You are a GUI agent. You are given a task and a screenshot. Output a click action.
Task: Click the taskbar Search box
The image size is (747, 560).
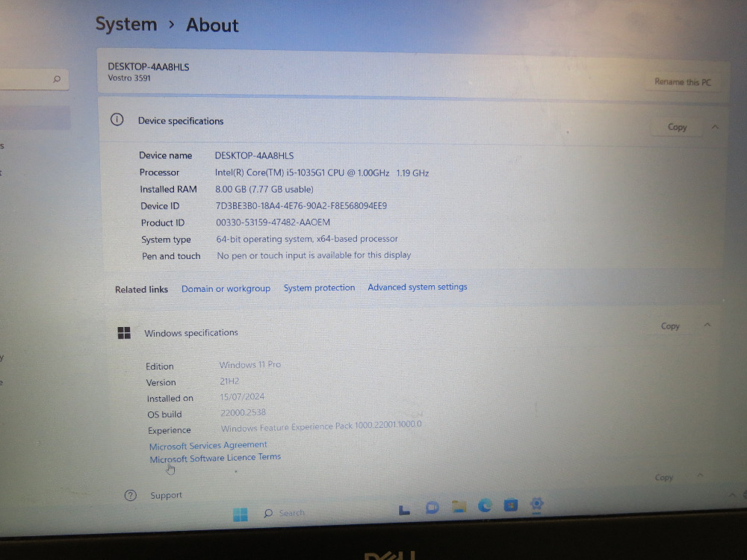[285, 513]
